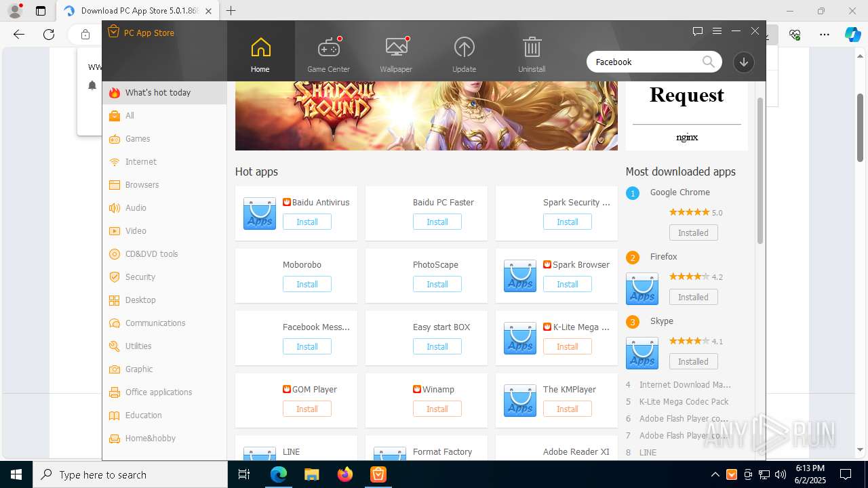Install Baidu PC Faster
This screenshot has height=488, width=868.
click(x=437, y=222)
